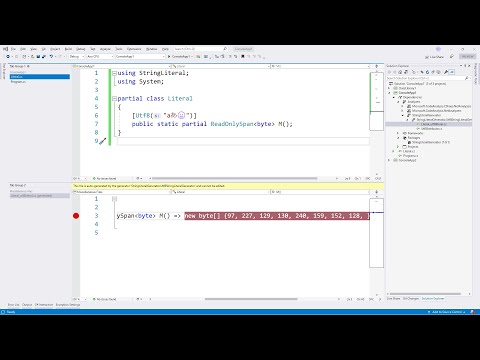Click the Solution Explorer Collapse All icon

[x=433, y=72]
